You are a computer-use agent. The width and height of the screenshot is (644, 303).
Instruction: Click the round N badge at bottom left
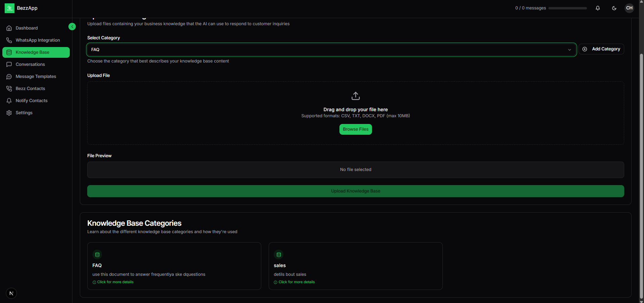coord(11,293)
